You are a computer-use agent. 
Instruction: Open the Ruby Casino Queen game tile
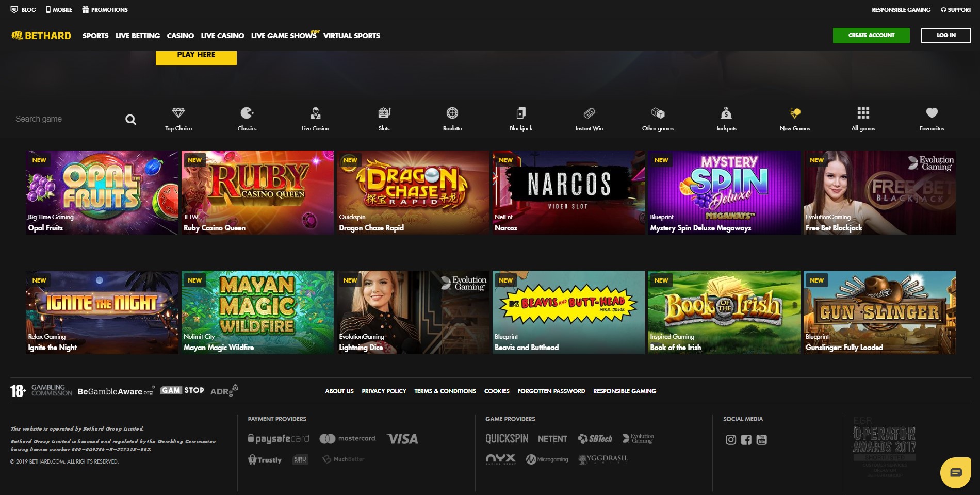click(x=257, y=192)
